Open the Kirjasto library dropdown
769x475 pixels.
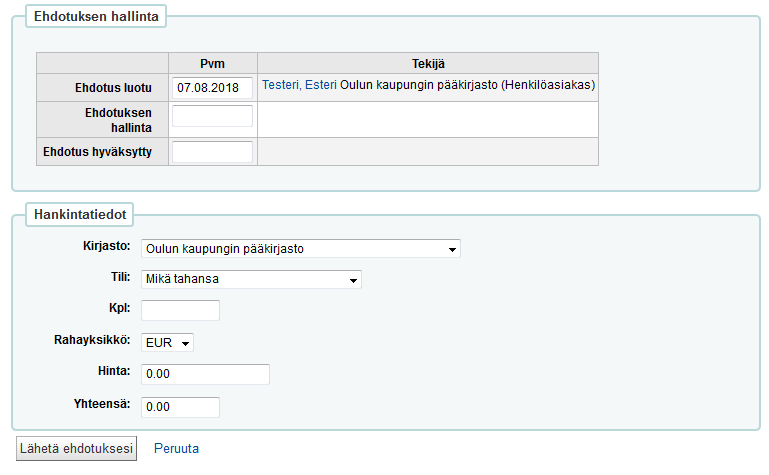click(300, 249)
